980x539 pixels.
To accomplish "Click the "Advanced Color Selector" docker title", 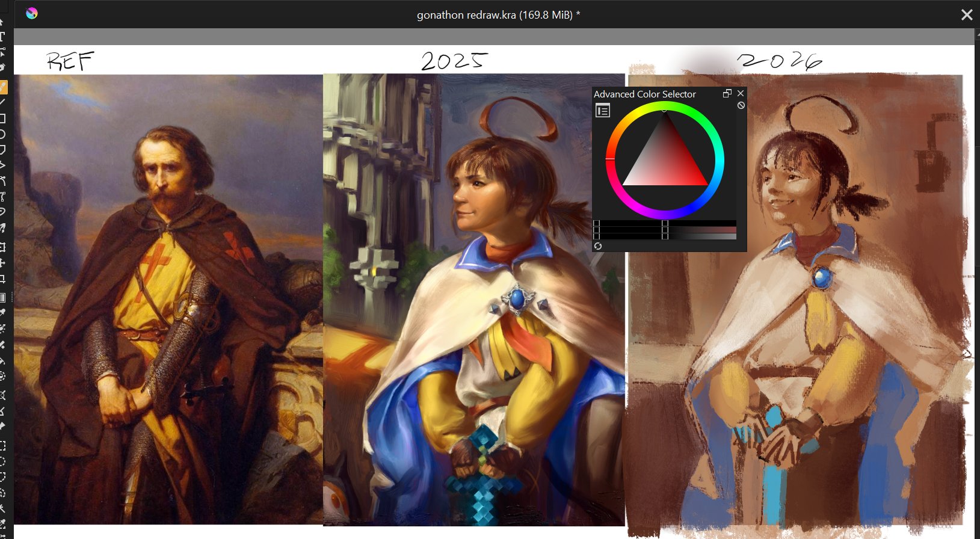I will coord(644,94).
